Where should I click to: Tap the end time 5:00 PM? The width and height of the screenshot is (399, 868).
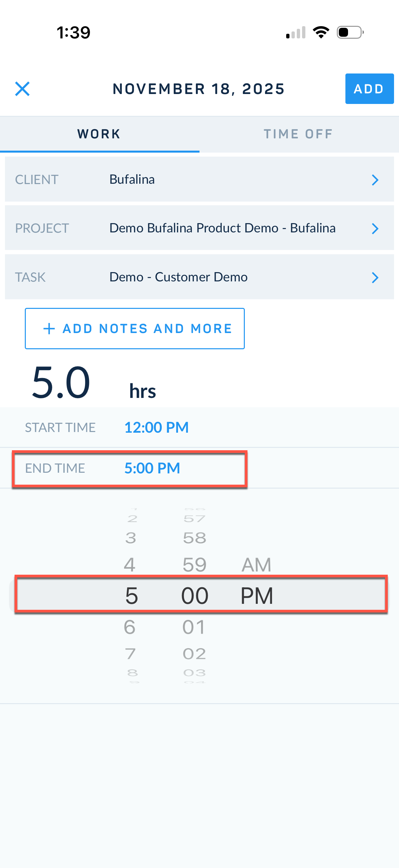[152, 468]
